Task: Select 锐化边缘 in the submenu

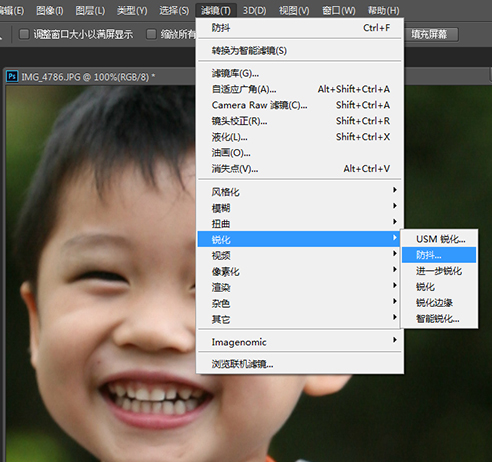Action: (x=439, y=303)
